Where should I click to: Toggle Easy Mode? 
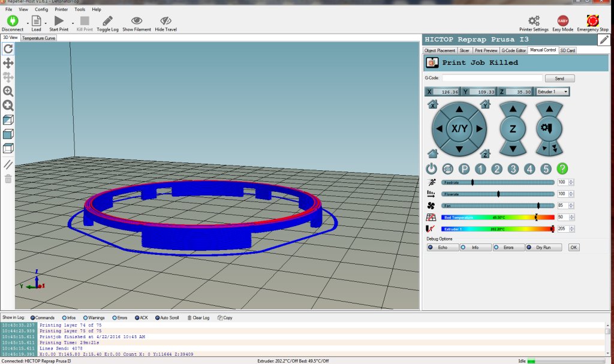(x=562, y=21)
